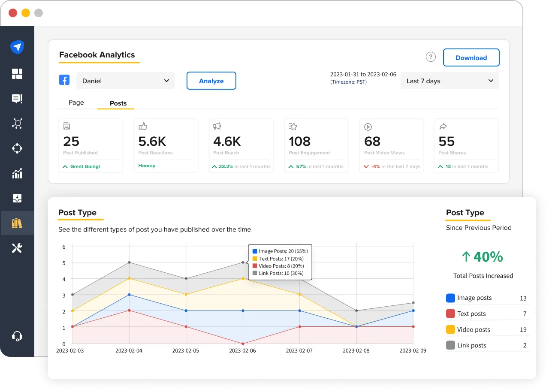This screenshot has width=549, height=392.
Task: Open the post composer chat icon
Action: point(17,99)
